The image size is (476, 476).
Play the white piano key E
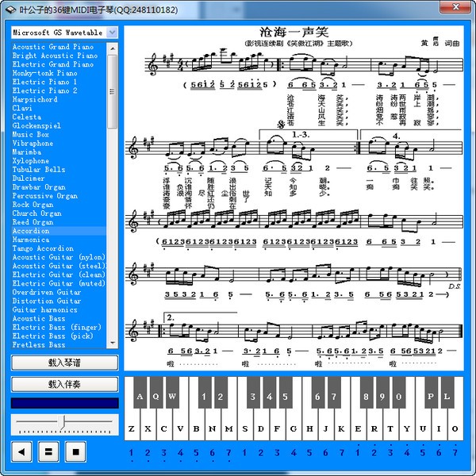[359, 425]
